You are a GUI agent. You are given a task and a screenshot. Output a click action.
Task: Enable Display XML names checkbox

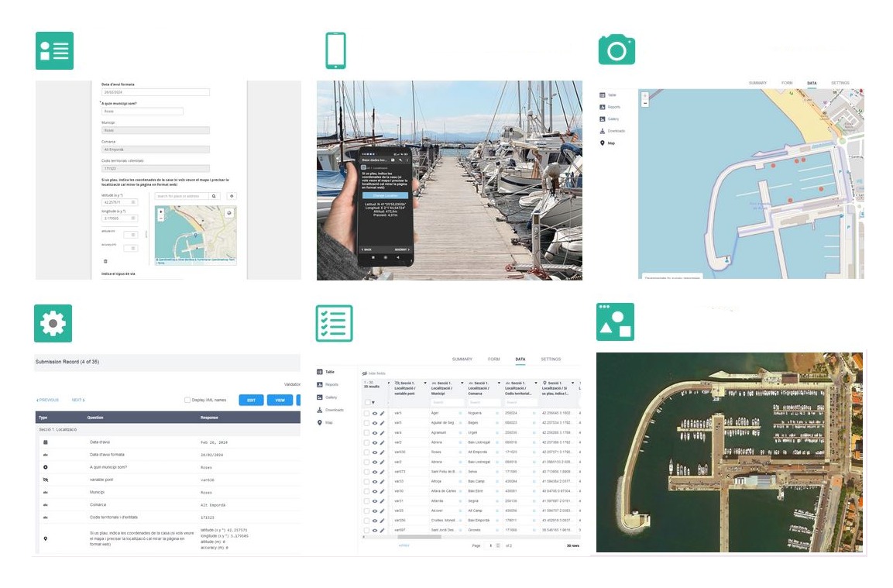[187, 400]
